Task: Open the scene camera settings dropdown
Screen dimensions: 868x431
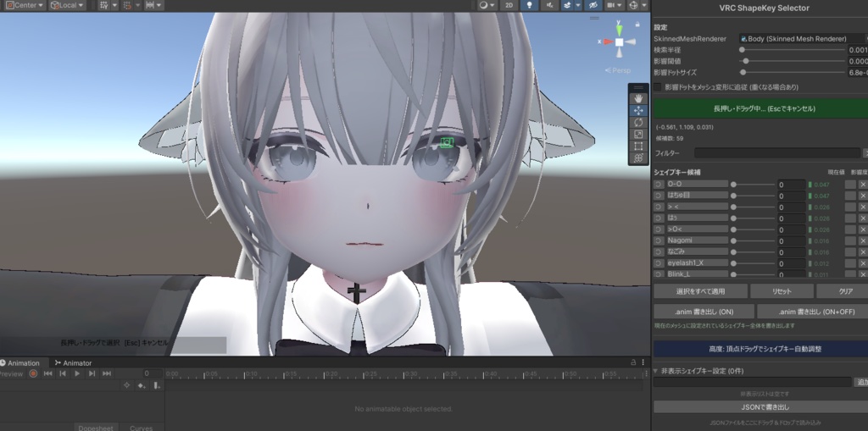Action: [614, 5]
